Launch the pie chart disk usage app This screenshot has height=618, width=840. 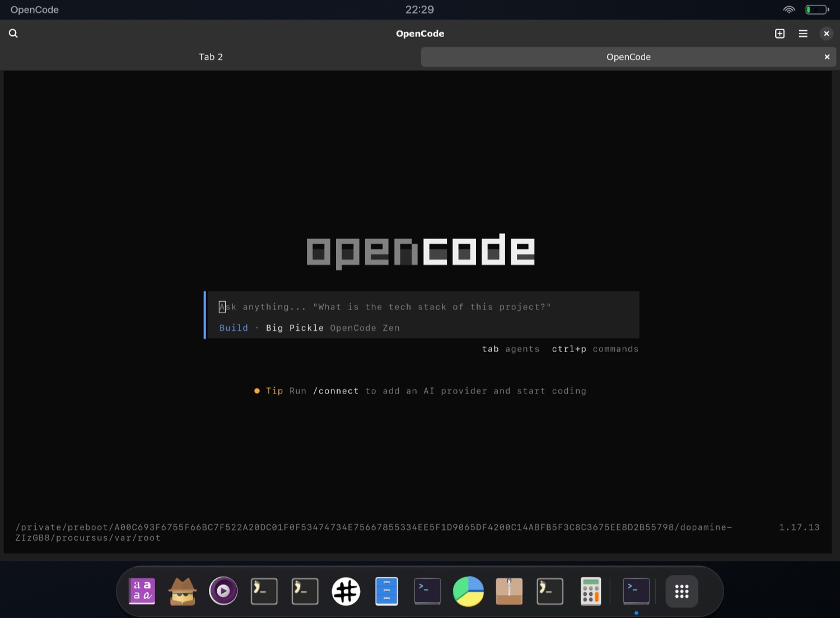468,591
